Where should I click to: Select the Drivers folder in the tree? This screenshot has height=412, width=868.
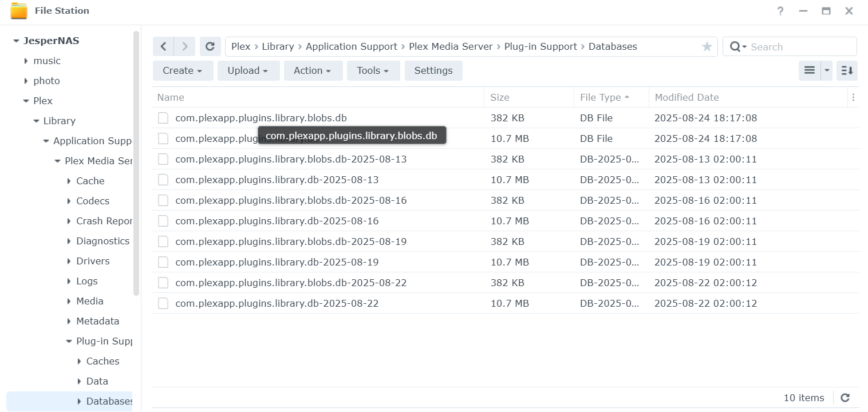point(93,261)
